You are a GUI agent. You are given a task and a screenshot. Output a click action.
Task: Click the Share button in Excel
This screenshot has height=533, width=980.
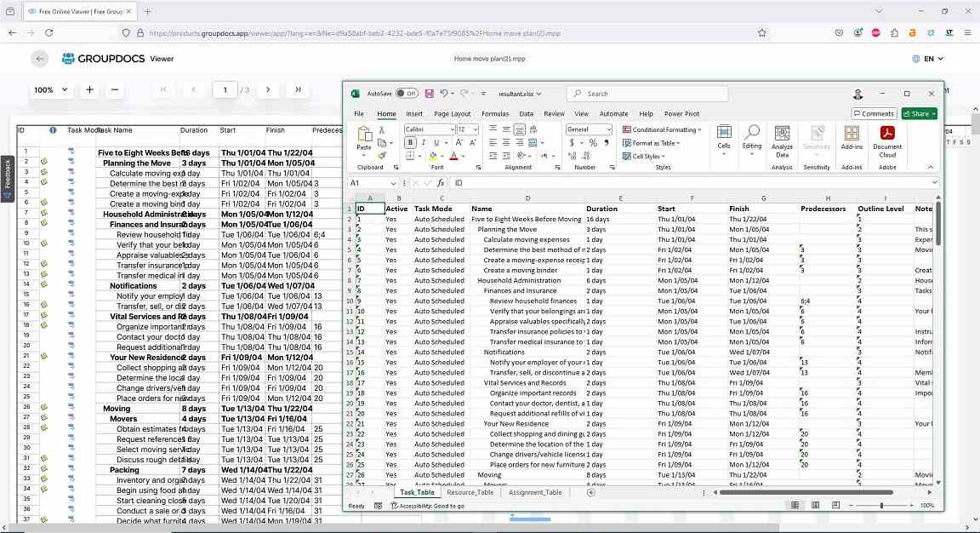click(x=919, y=113)
